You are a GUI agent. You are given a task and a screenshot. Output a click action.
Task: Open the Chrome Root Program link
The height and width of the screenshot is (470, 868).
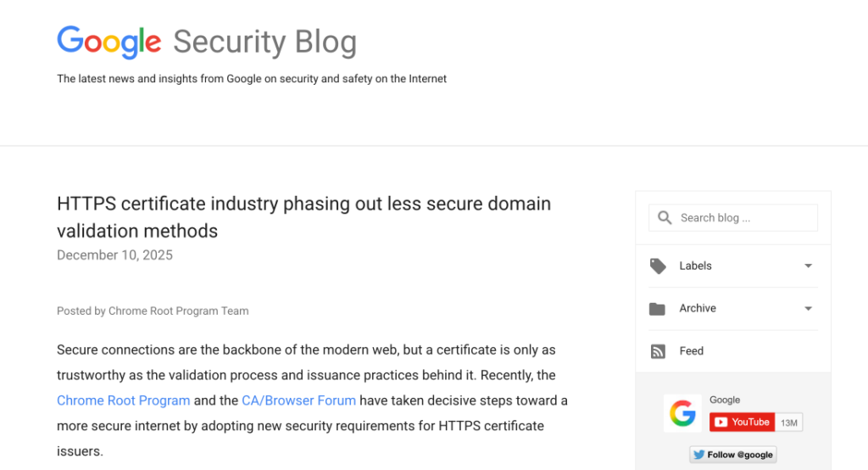coord(124,400)
